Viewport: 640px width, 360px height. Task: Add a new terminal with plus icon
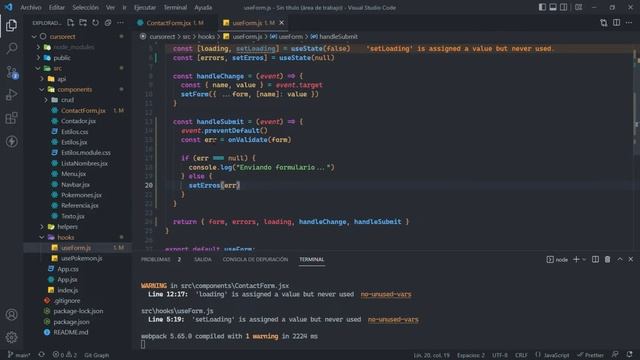[x=576, y=259]
